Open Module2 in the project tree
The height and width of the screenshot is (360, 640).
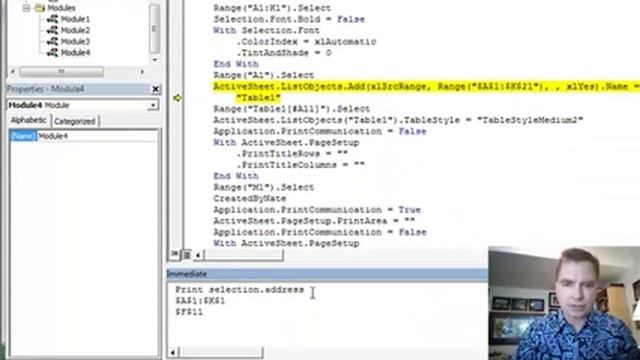(x=75, y=30)
